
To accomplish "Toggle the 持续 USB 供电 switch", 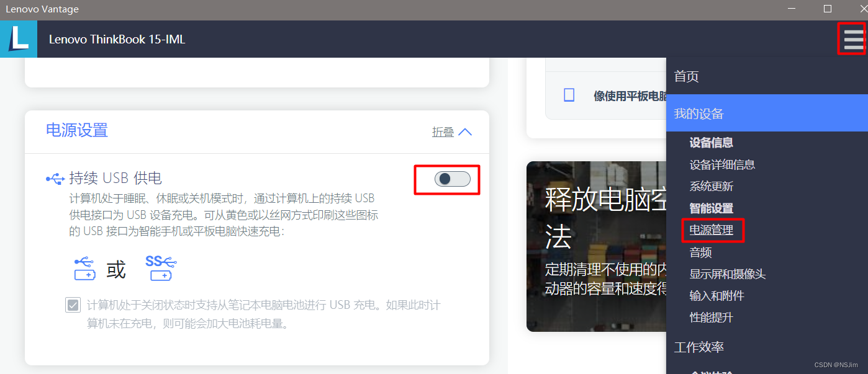I will (x=453, y=179).
